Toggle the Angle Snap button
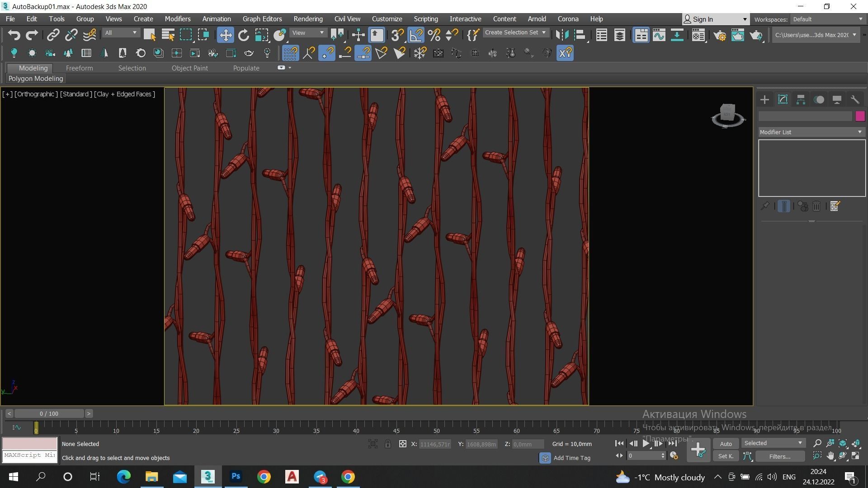Screen dimensions: 868x488 click(416, 35)
